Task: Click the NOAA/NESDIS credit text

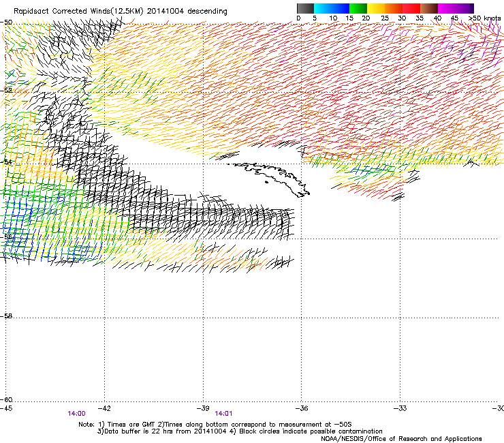Action: coord(401,439)
